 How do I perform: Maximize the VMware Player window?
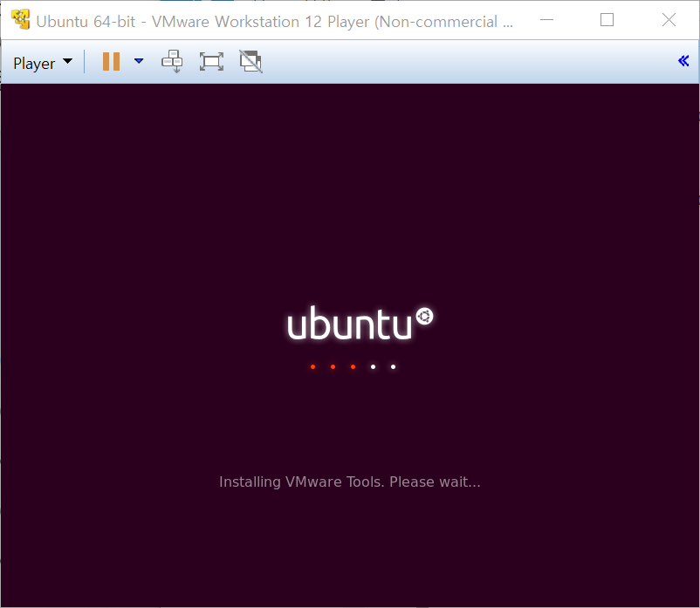(607, 19)
